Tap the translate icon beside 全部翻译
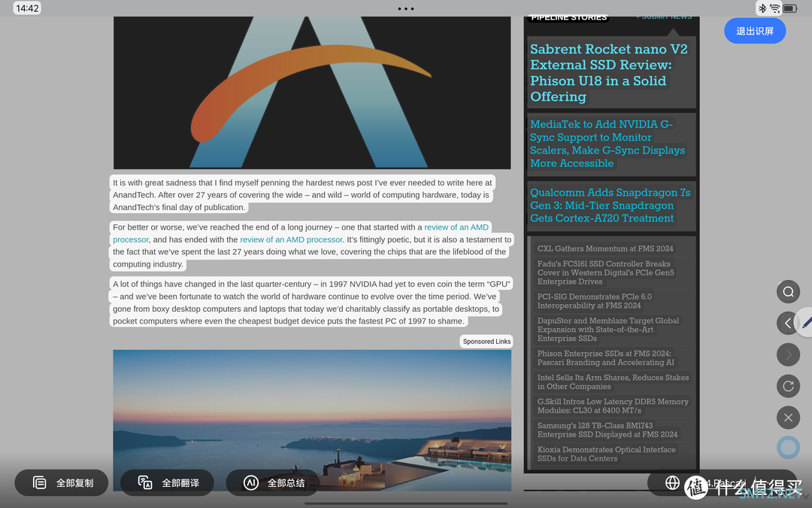812x508 pixels. (x=145, y=482)
